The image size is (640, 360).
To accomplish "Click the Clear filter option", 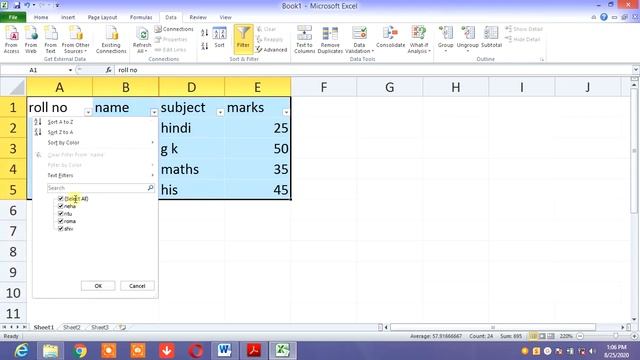I will tap(267, 29).
